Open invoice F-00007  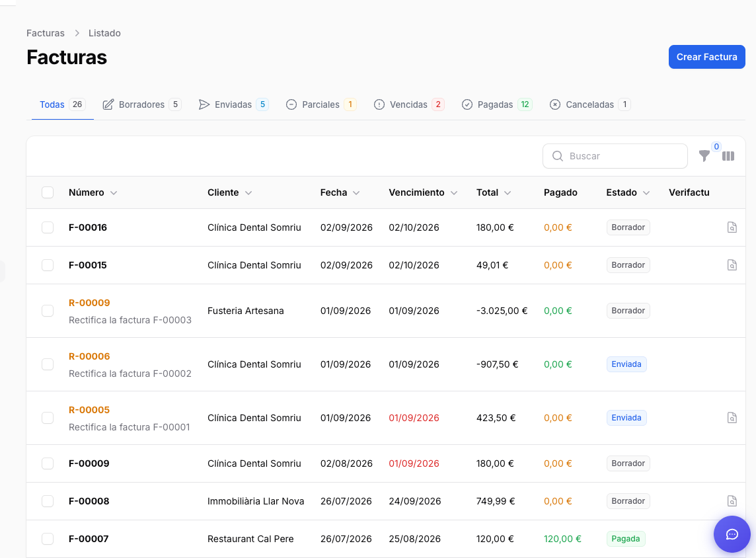[89, 539]
